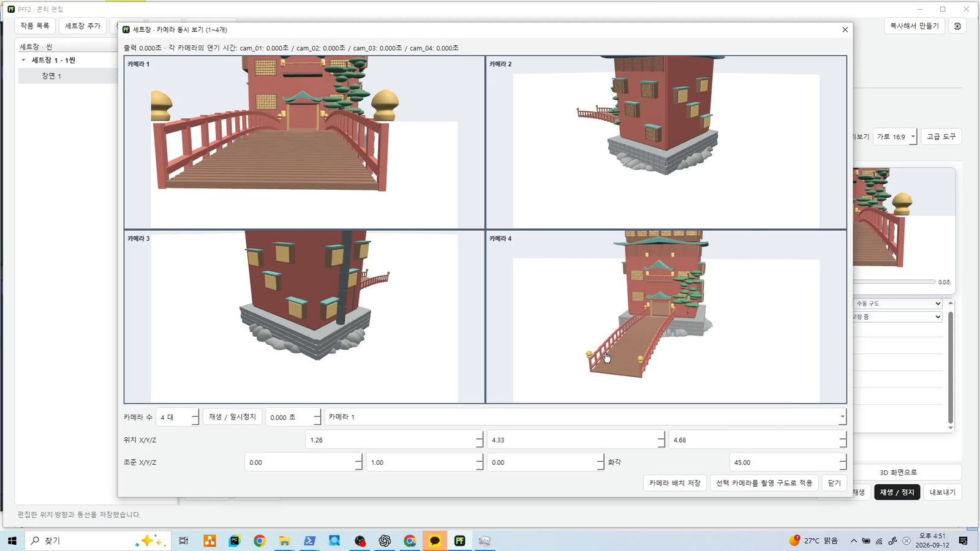Viewport: 980px width, 551px height.
Task: Click the 고급 도구 button
Action: click(941, 137)
